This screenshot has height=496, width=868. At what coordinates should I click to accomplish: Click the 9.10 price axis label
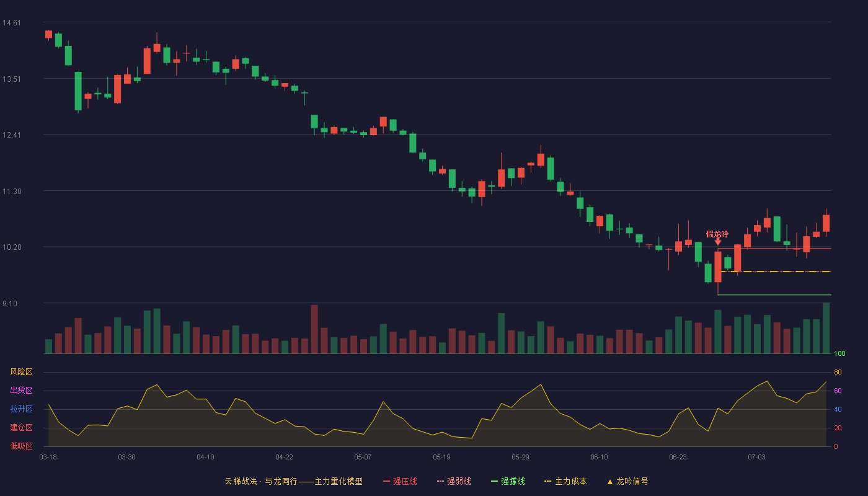[10, 304]
